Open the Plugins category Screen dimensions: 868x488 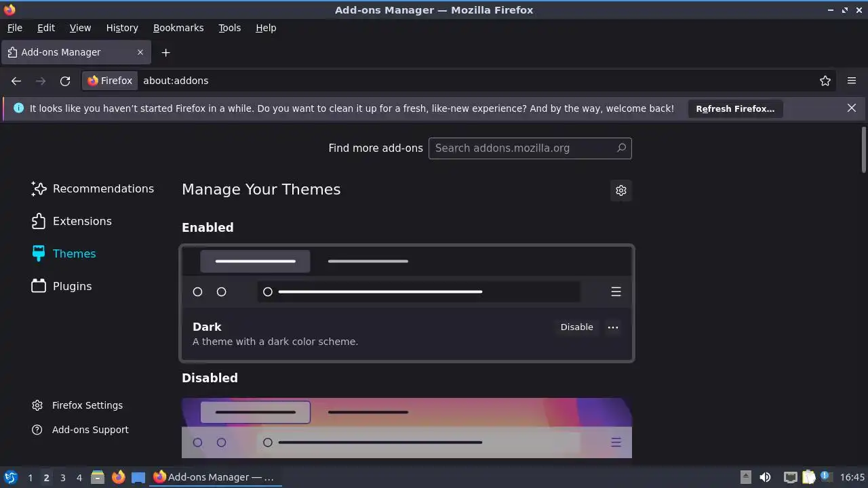click(x=61, y=287)
